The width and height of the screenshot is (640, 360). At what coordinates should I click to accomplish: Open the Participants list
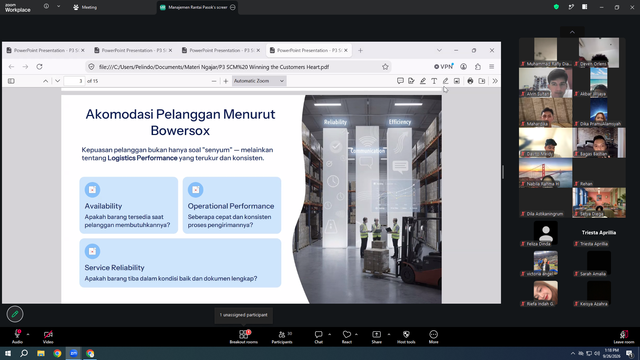(x=282, y=336)
